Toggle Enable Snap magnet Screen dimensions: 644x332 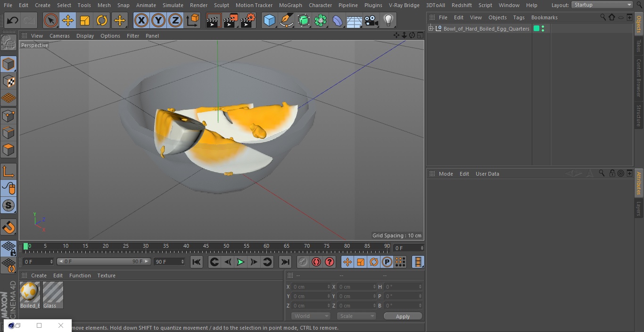(x=8, y=228)
